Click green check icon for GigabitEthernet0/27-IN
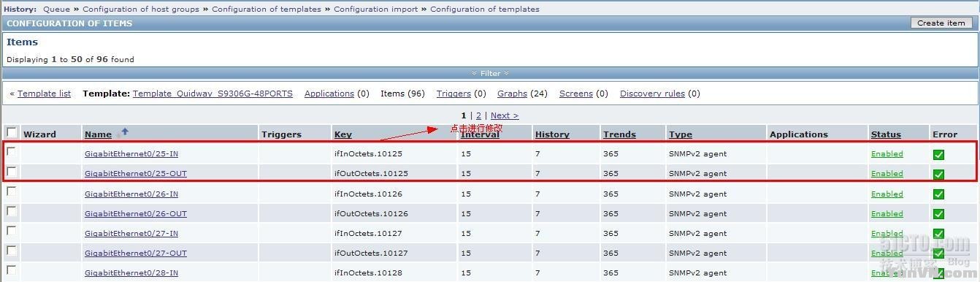The image size is (980, 282). (x=938, y=234)
